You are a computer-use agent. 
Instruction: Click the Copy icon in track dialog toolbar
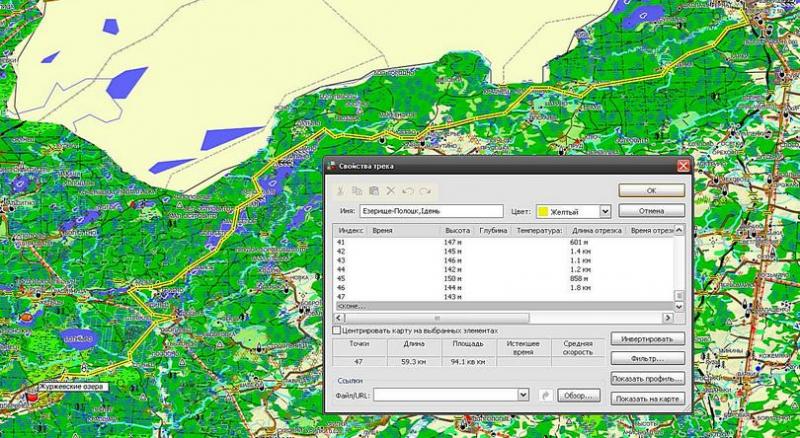click(357, 191)
